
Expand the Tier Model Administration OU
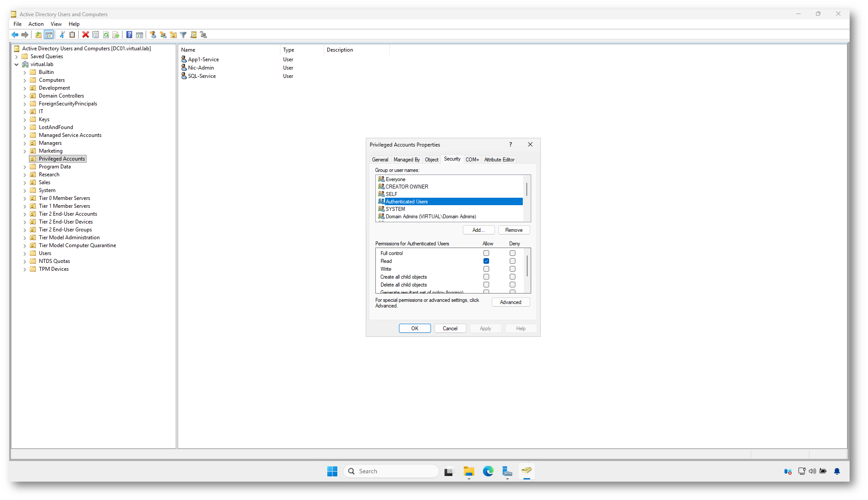tap(25, 238)
